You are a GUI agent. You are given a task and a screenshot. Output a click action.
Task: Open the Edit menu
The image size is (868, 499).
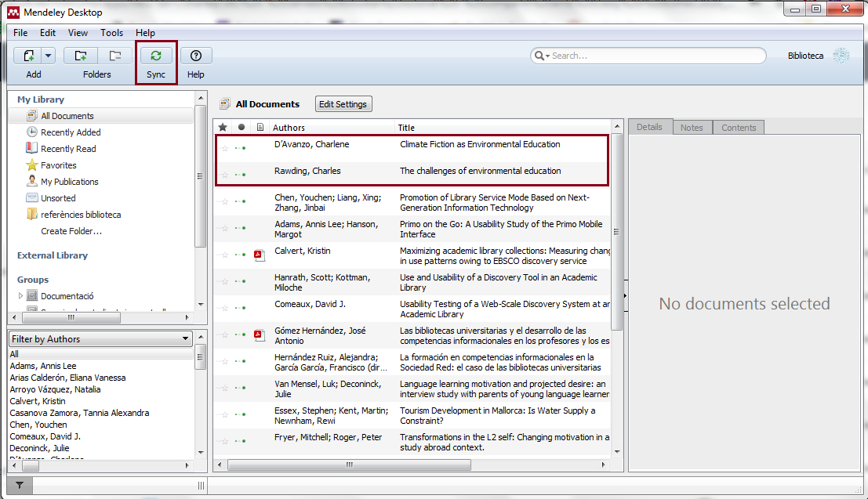(x=48, y=33)
